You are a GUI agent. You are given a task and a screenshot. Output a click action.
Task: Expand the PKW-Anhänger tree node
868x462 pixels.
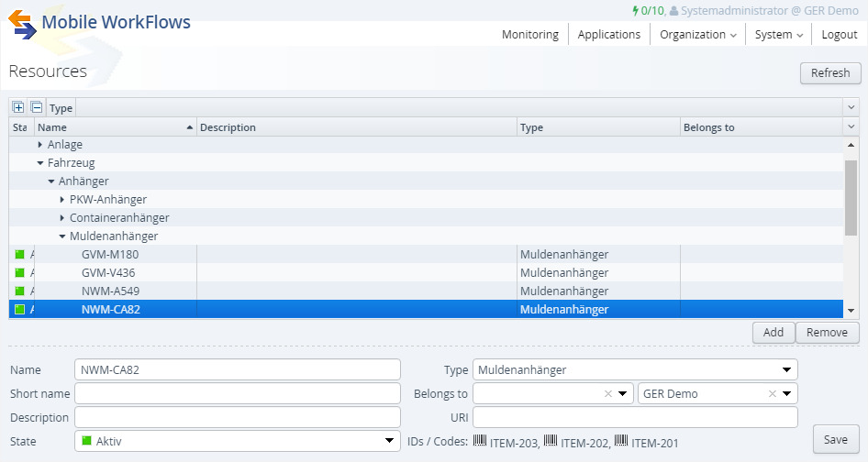pyautogui.click(x=62, y=200)
